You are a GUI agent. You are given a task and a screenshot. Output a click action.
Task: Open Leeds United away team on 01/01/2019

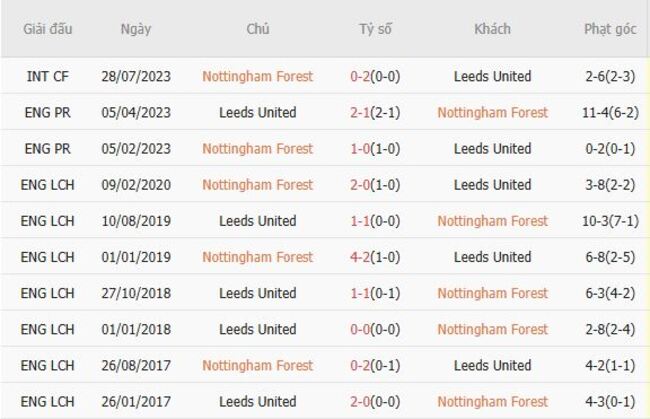click(x=492, y=257)
